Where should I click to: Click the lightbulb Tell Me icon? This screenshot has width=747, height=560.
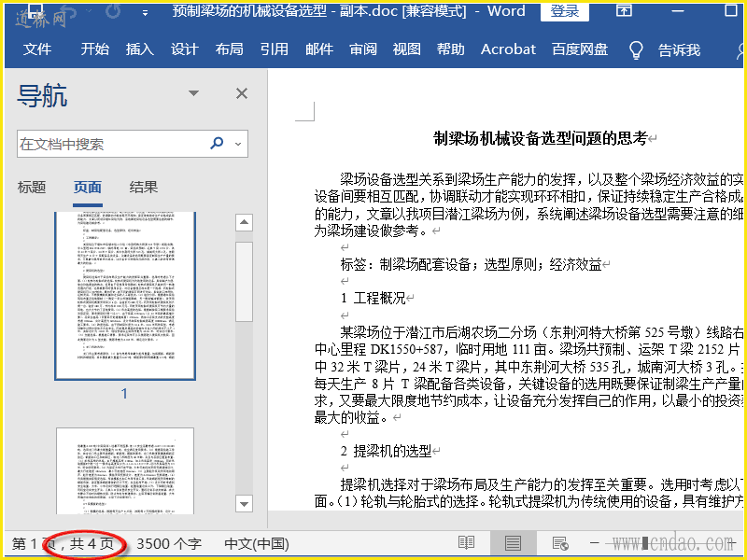point(636,49)
